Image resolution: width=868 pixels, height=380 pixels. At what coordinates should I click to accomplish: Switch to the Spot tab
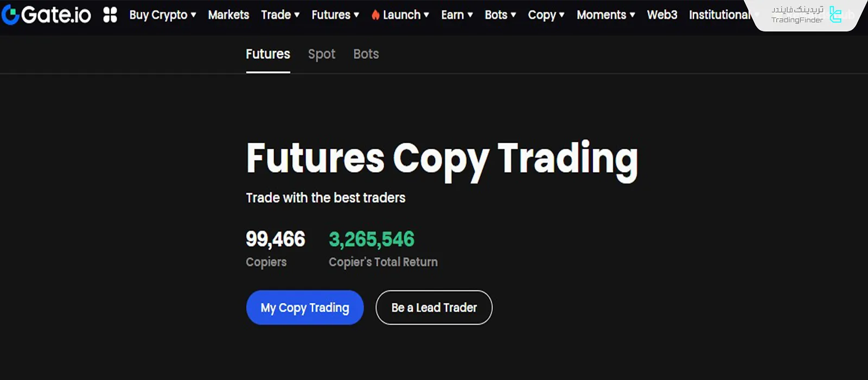322,54
